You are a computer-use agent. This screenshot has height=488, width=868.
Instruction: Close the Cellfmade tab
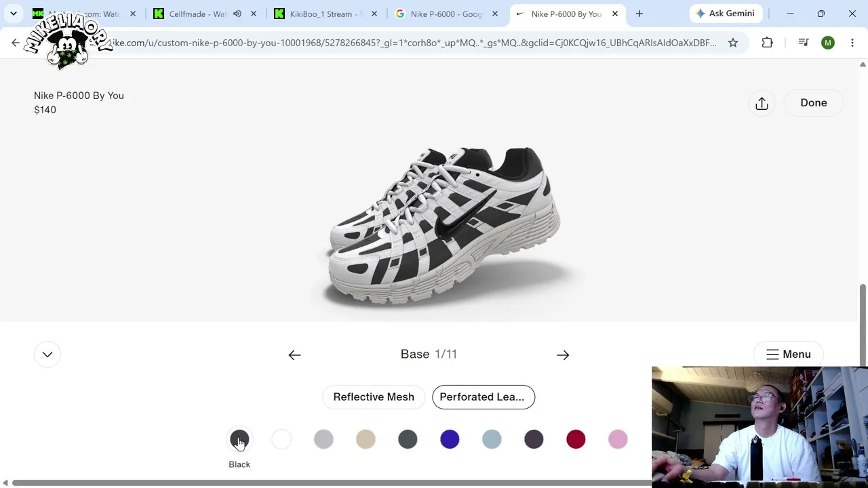254,14
